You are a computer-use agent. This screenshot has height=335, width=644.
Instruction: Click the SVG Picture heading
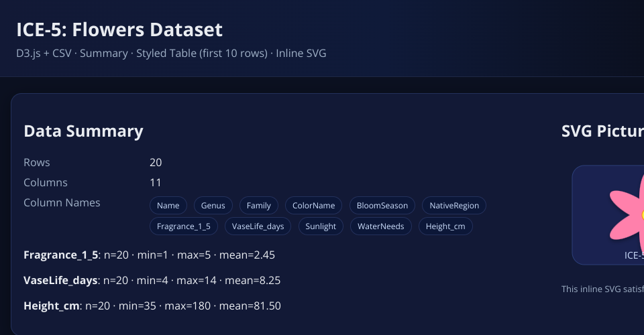coord(602,131)
